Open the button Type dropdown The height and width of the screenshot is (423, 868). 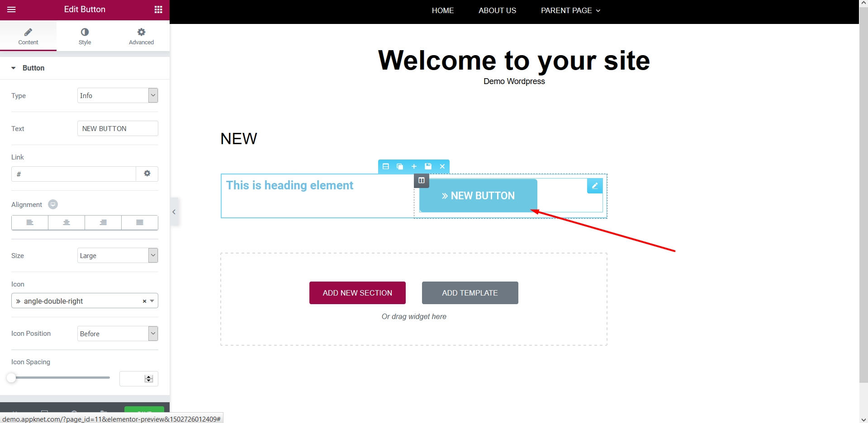(x=117, y=95)
